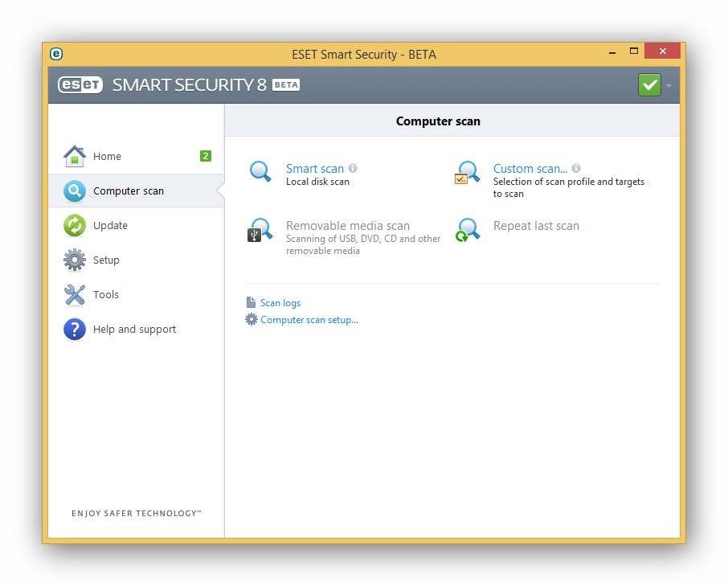Click the Scan logs document icon
728x586 pixels.
pyautogui.click(x=251, y=302)
